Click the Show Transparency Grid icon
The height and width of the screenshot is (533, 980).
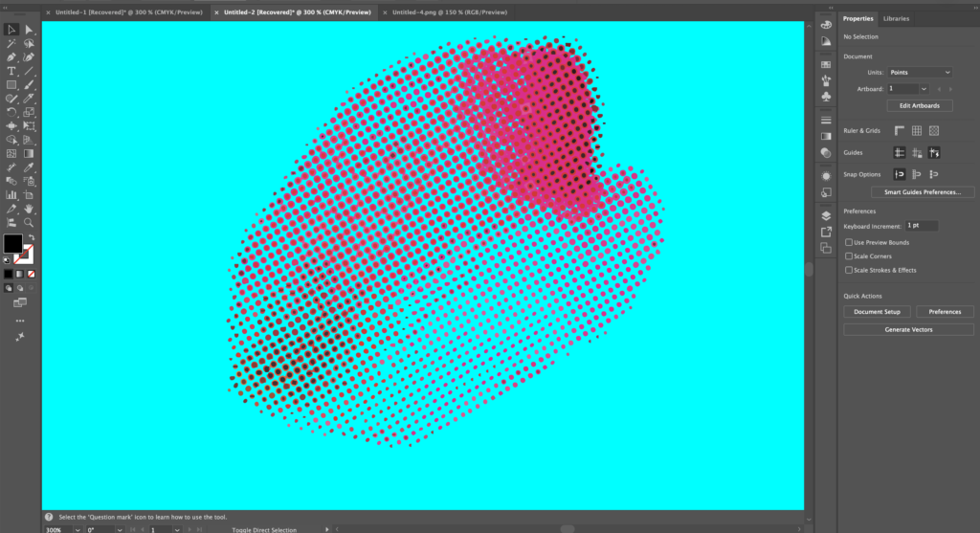[933, 130]
